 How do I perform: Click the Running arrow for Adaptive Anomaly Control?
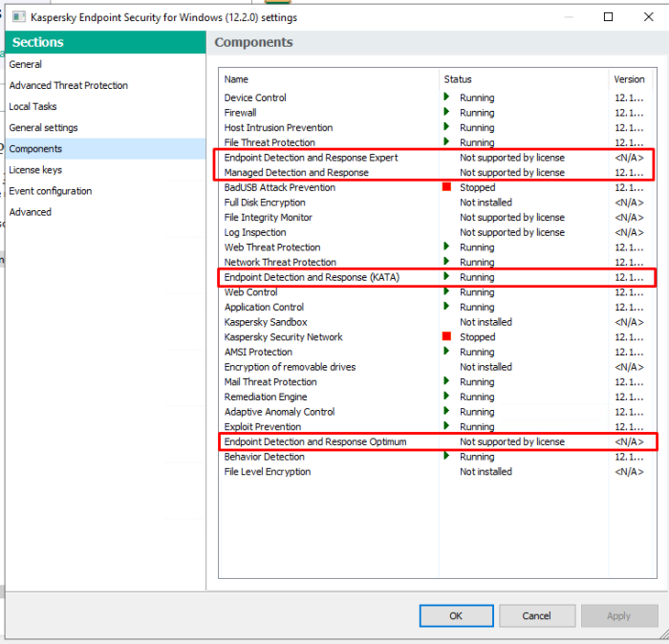point(446,411)
